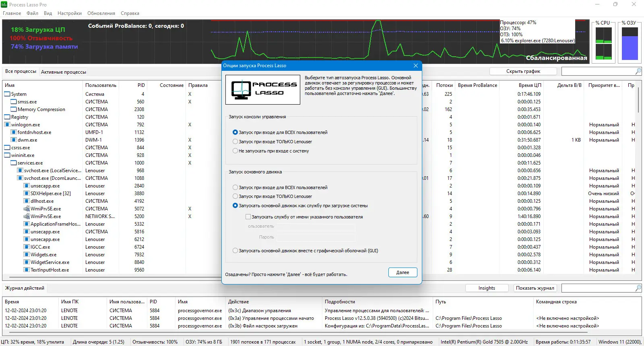
Task: Click the process search magnifier icon
Action: (x=638, y=71)
